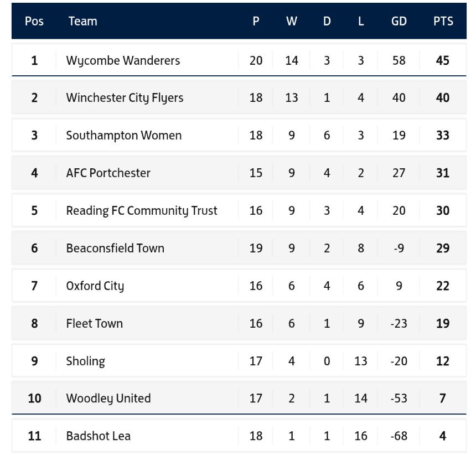Select the Beaconsfield Town team name

point(115,248)
